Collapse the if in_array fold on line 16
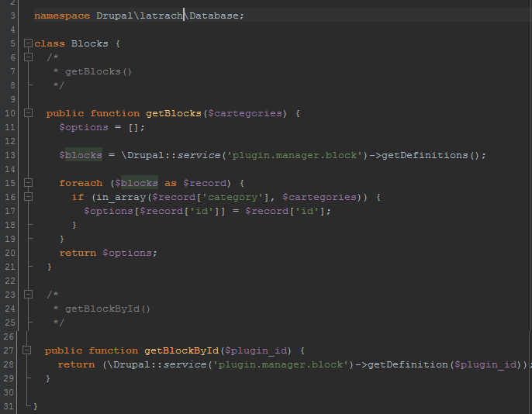The width and height of the screenshot is (532, 414). 28,197
